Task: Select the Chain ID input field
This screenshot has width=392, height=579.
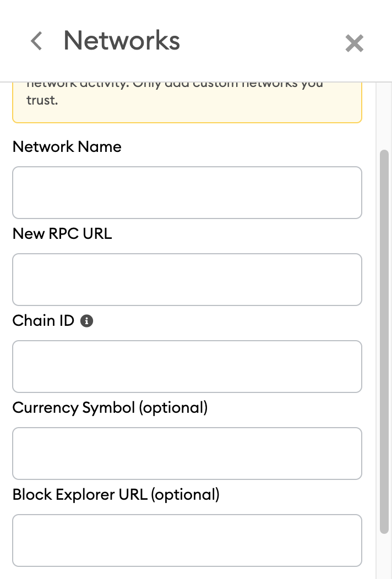Action: tap(187, 367)
